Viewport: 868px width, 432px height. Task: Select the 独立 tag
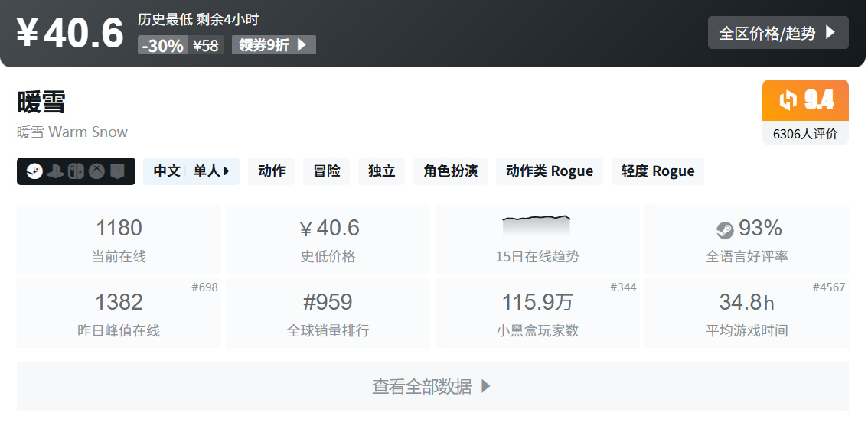pyautogui.click(x=381, y=171)
